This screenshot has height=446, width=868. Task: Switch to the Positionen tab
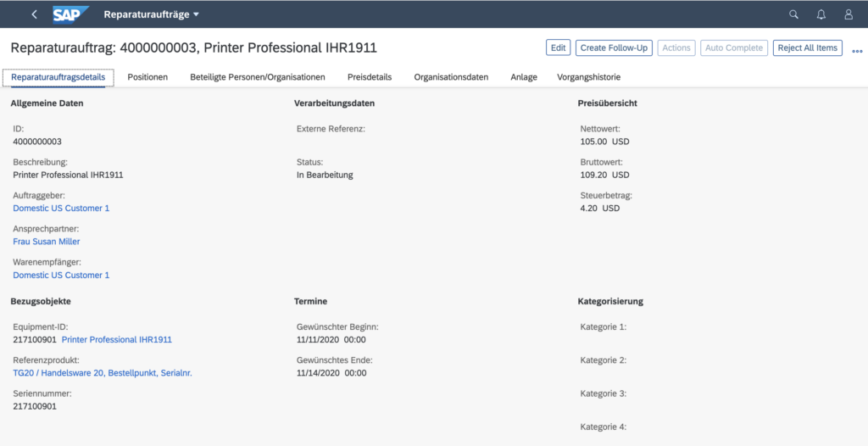(147, 77)
